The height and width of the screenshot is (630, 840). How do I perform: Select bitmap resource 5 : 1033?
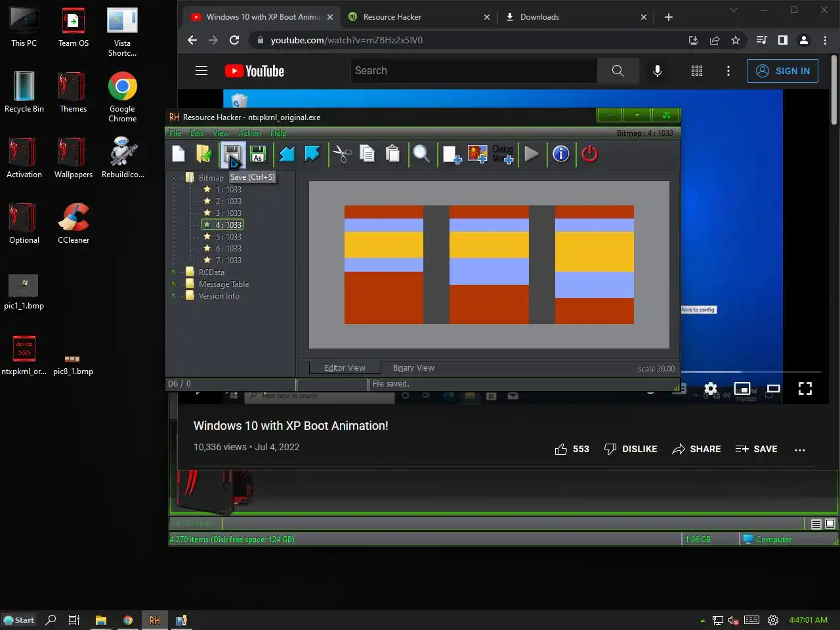pos(228,237)
